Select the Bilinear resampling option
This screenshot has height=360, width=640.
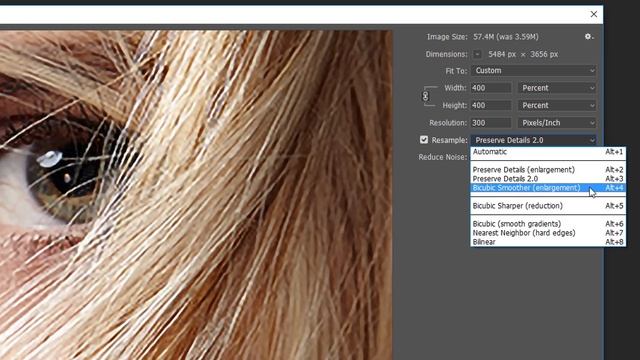point(548,242)
